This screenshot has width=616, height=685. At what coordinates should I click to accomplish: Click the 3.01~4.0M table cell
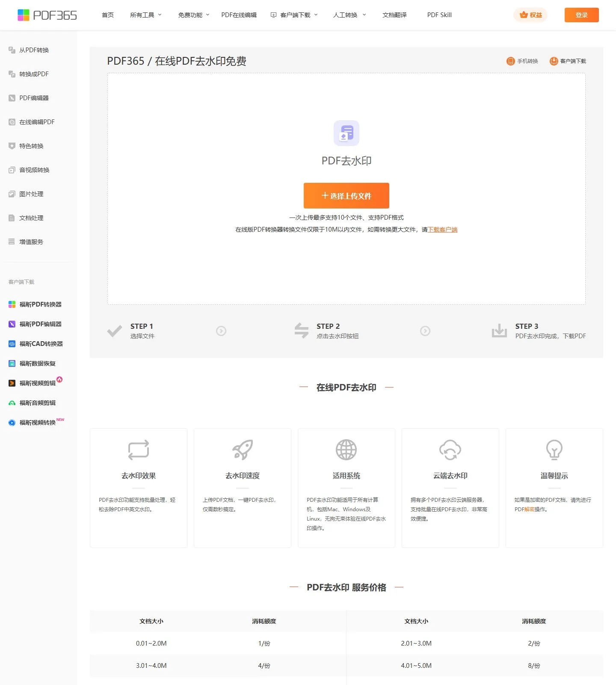coord(151,666)
